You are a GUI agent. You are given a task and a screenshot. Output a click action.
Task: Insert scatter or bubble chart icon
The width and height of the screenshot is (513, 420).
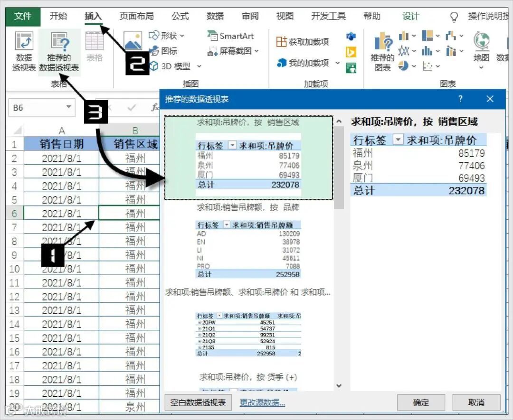(x=427, y=66)
